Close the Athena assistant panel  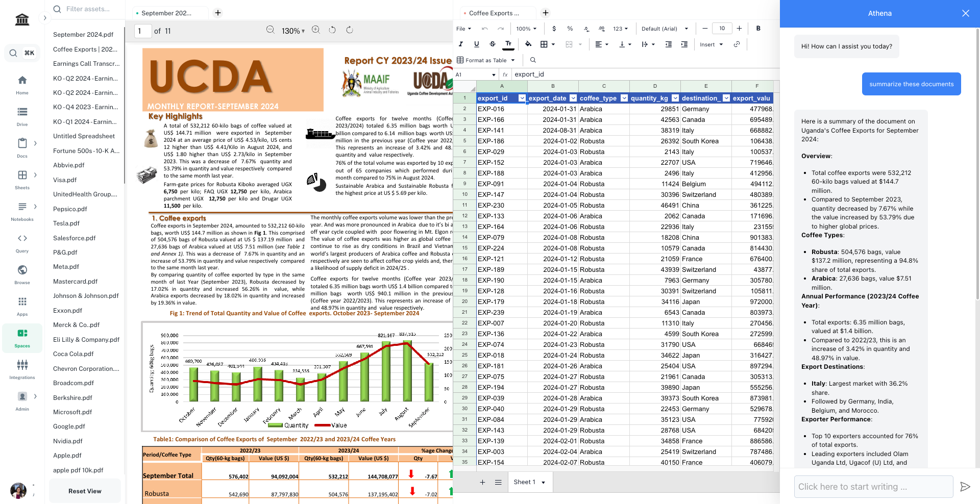(x=965, y=13)
